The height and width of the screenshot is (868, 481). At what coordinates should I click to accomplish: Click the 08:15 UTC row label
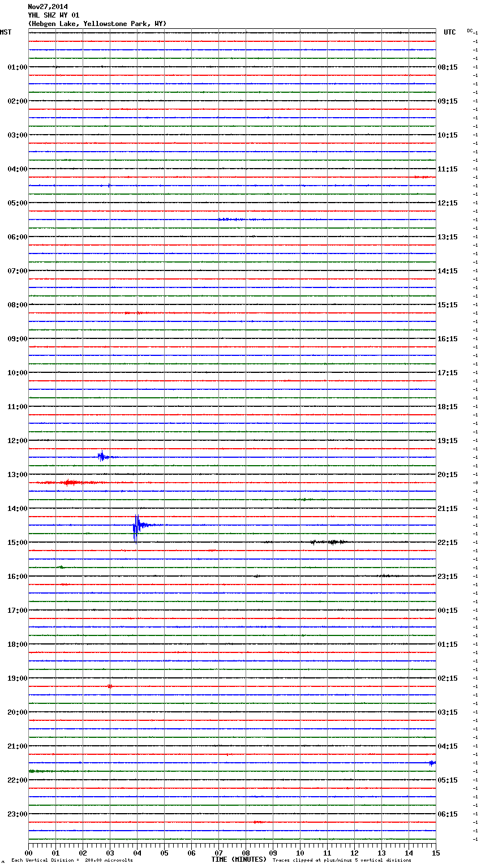tap(448, 67)
